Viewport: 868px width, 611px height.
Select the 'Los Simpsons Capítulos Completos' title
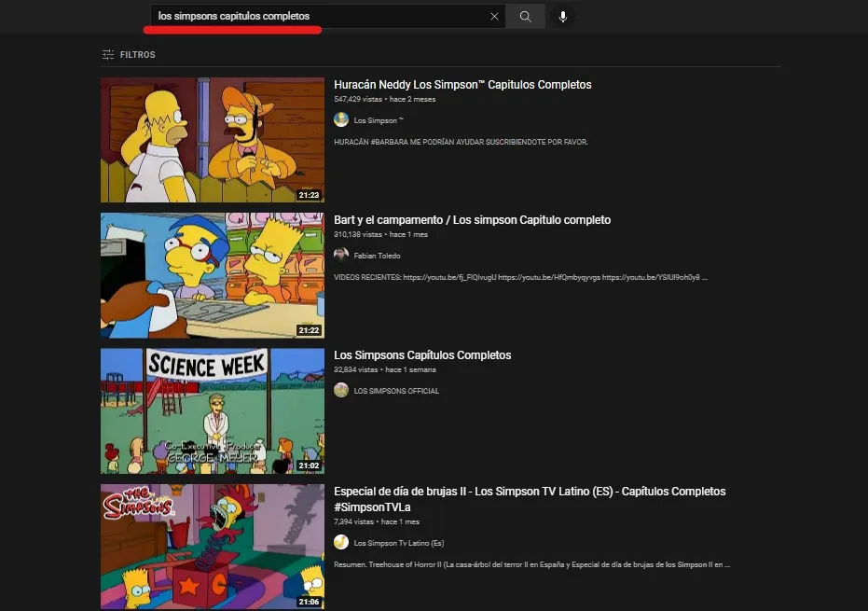(421, 354)
